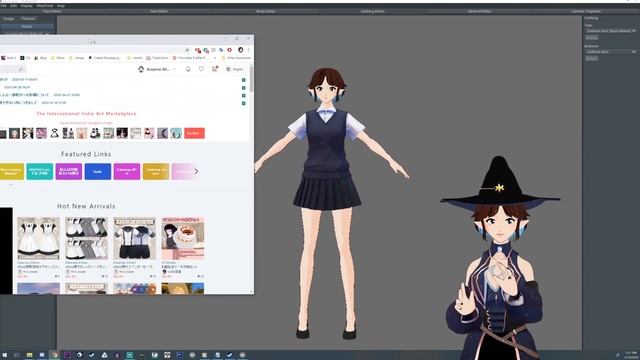Click the red See More button in browser
This screenshot has height=360, width=640.
tap(194, 133)
